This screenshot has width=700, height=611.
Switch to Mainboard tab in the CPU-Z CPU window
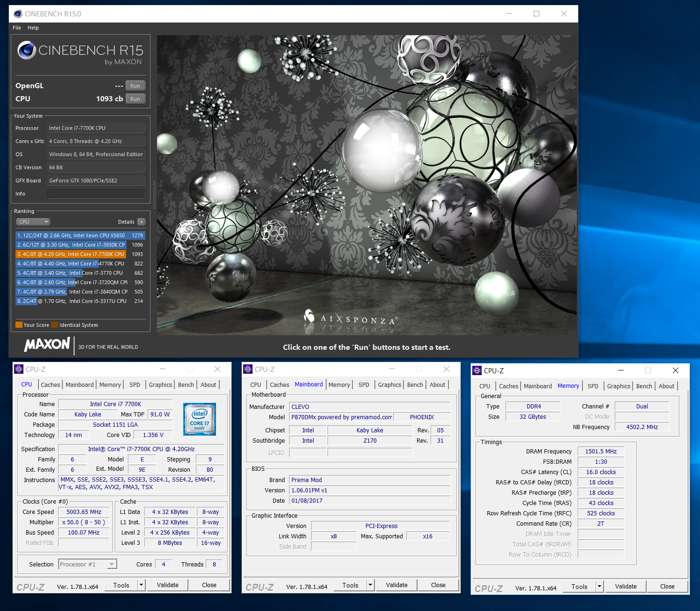pyautogui.click(x=80, y=385)
